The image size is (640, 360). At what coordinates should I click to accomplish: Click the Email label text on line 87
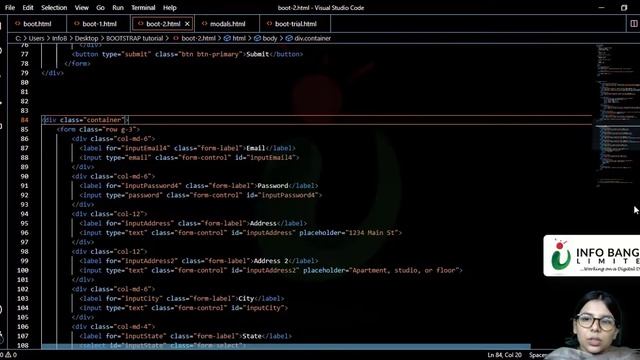pyautogui.click(x=256, y=148)
